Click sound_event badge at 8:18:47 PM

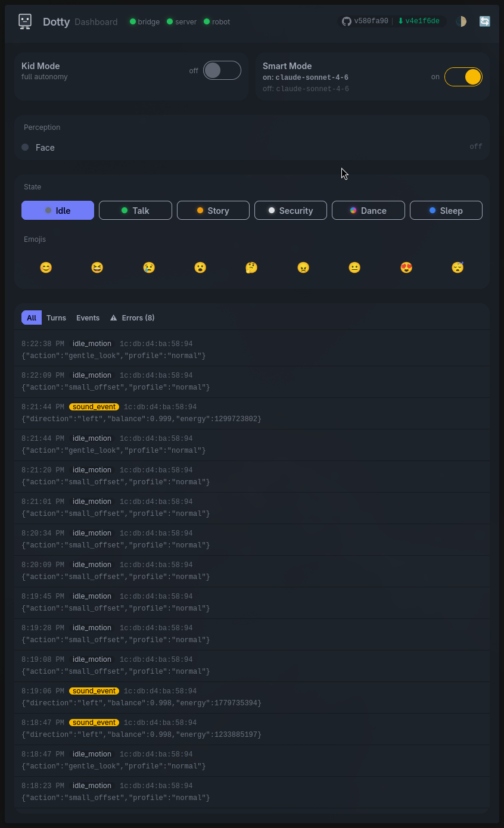coord(94,723)
